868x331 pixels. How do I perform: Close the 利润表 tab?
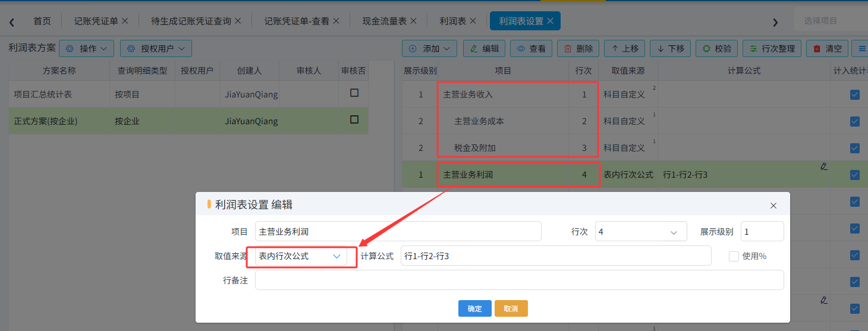pyautogui.click(x=473, y=21)
